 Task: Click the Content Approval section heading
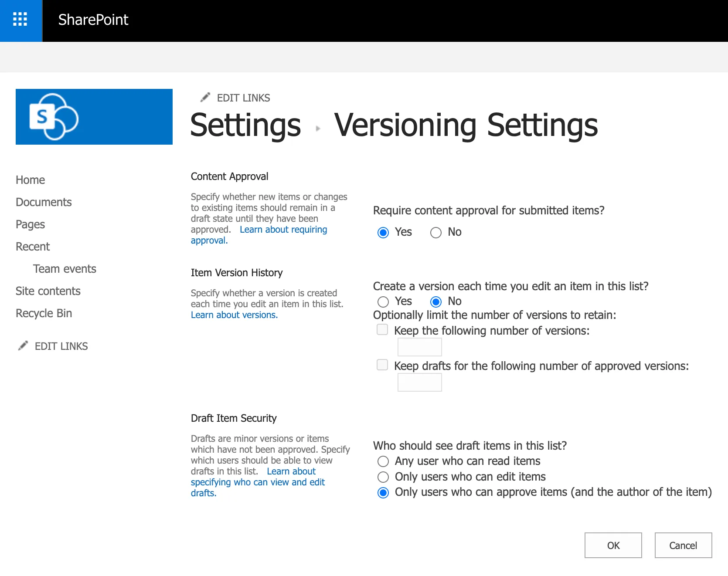(x=229, y=176)
